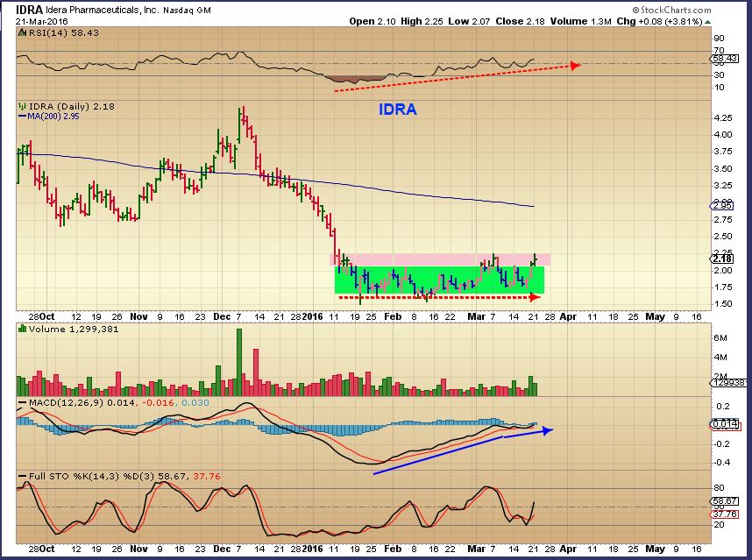Viewport: 752px width, 560px height.
Task: Click the RSI(14) 58.43 indicator label
Action: (63, 32)
